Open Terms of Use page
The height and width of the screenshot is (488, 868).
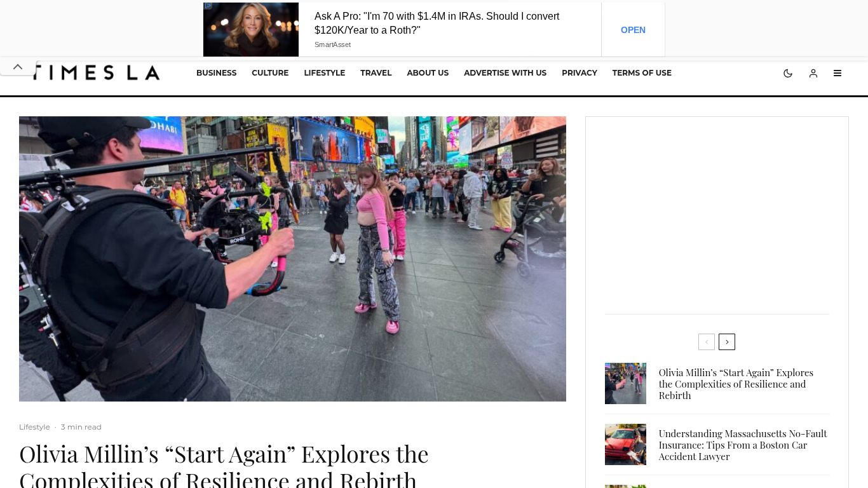(642, 73)
